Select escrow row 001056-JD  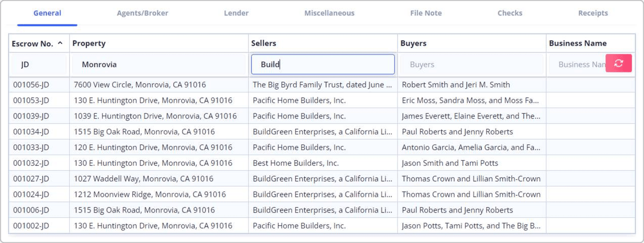click(x=31, y=85)
